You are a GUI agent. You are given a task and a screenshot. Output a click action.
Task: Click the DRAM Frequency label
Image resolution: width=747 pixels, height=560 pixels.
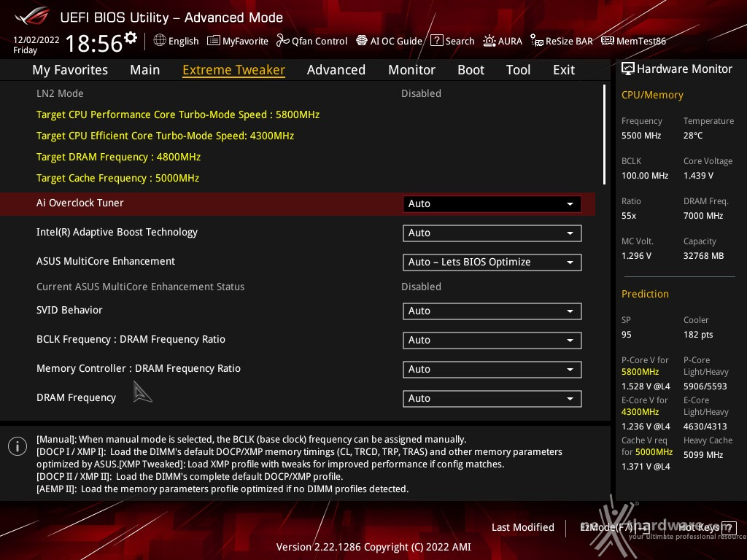pos(76,397)
